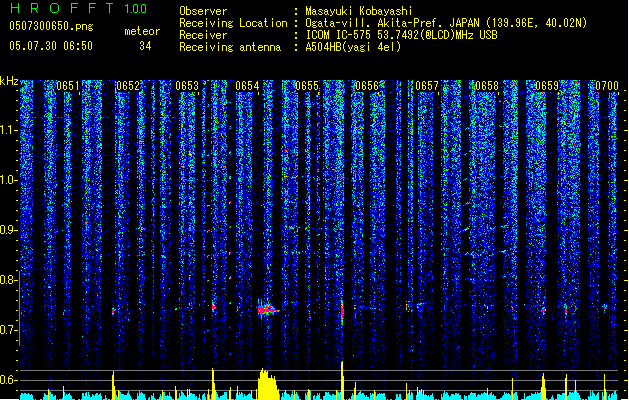Screen dimensions: 629x400
Task: Click the 0656 time marker
Action: [x=367, y=86]
